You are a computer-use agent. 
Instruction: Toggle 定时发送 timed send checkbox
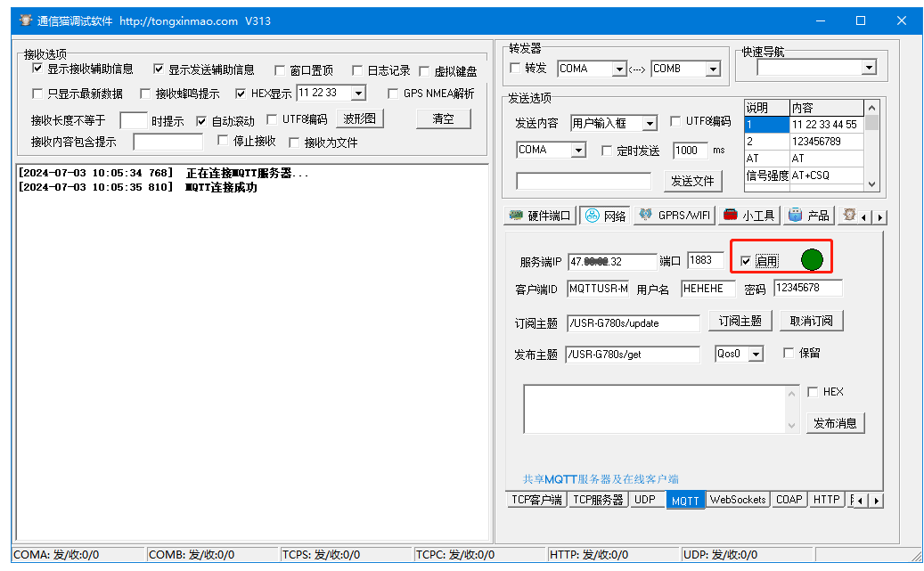click(607, 151)
